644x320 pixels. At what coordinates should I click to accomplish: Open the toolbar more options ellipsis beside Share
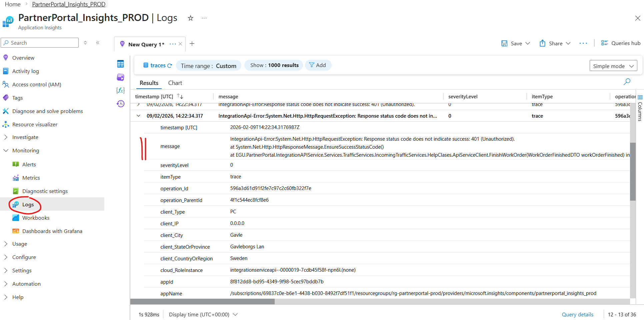click(583, 43)
